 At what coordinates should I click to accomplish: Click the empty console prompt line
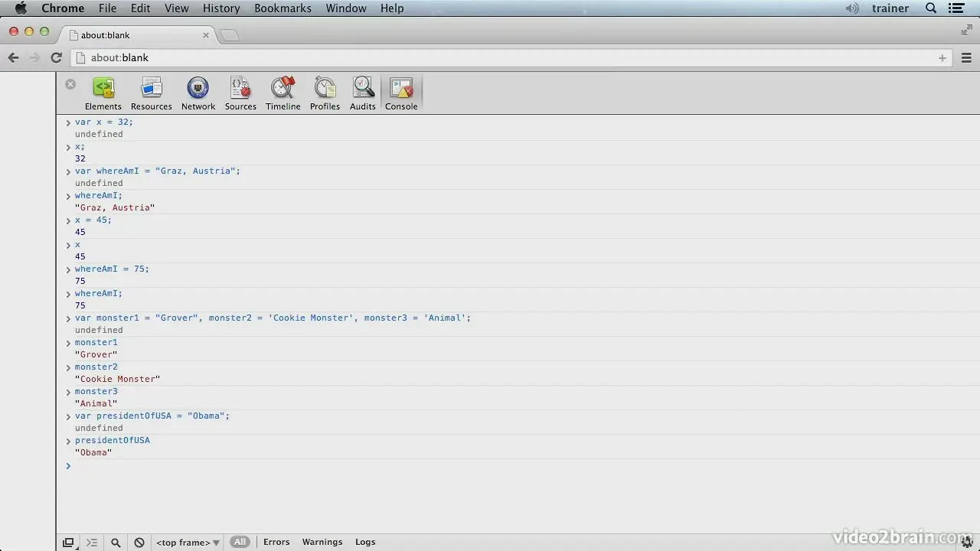pyautogui.click(x=518, y=466)
